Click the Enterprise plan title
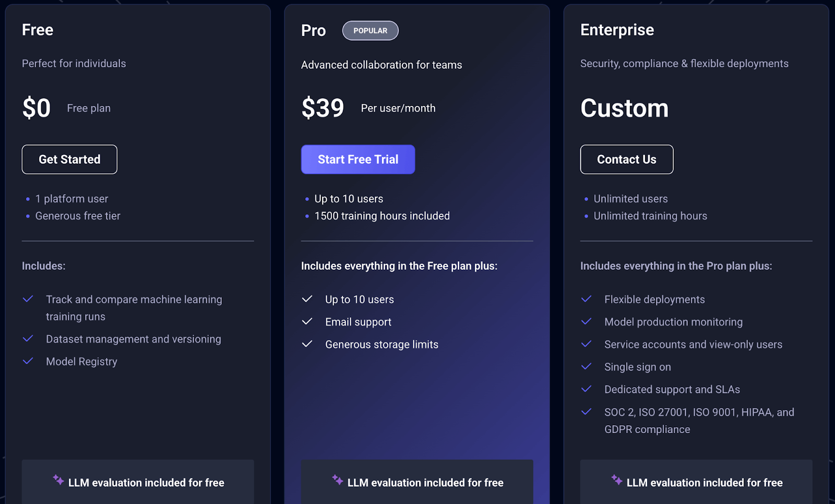 tap(617, 30)
